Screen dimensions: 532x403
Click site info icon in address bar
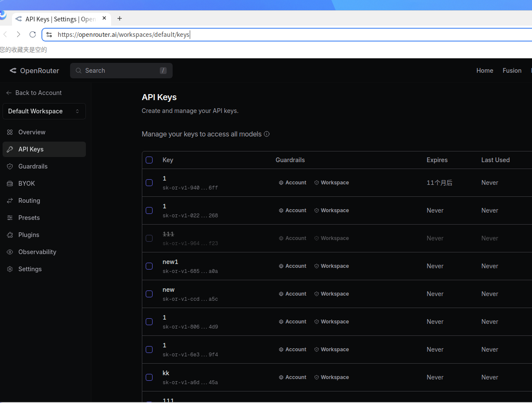(49, 35)
